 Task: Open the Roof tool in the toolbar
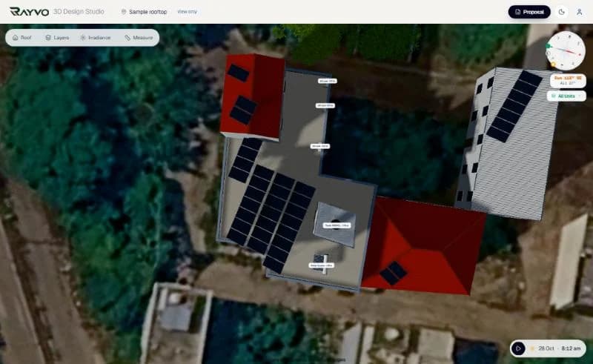click(x=22, y=38)
